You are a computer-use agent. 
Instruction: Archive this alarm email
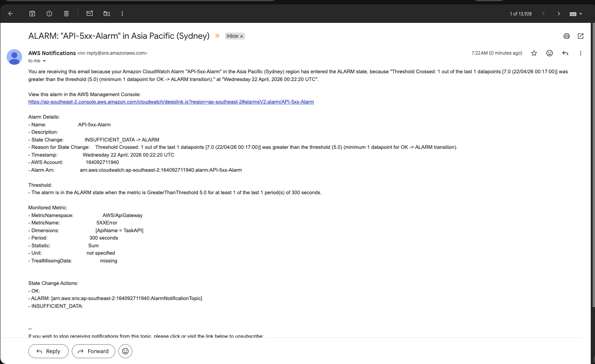point(32,13)
